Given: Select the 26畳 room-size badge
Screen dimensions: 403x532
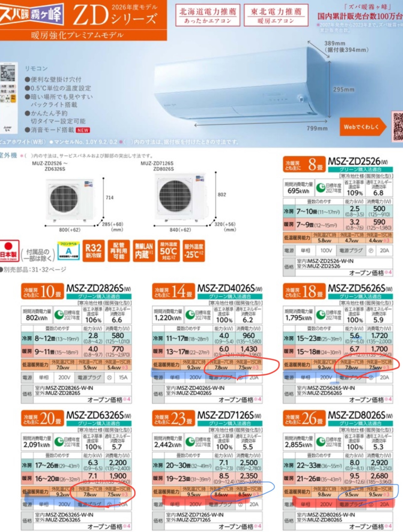Looking at the screenshot, I should coord(304,419).
